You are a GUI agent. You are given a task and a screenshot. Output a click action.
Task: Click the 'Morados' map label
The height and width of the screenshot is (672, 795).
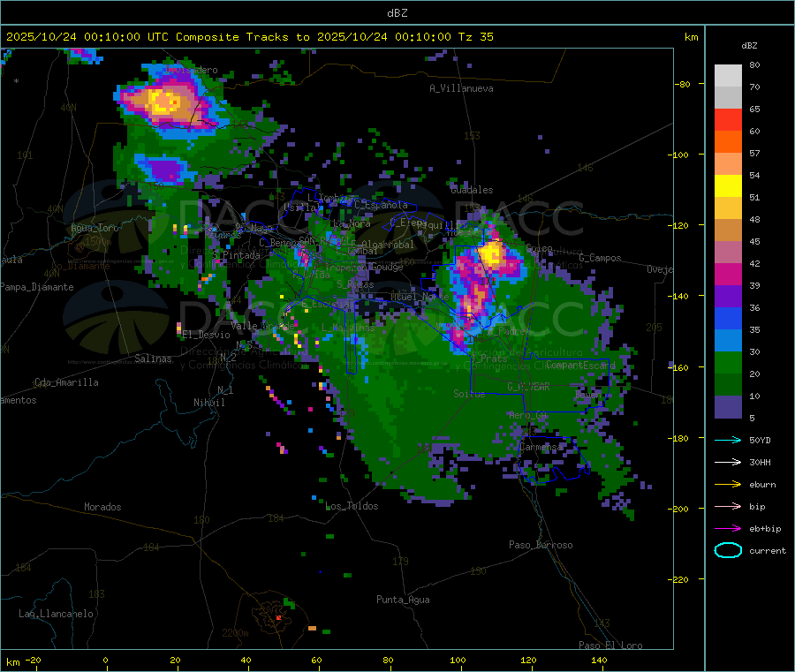pos(102,507)
